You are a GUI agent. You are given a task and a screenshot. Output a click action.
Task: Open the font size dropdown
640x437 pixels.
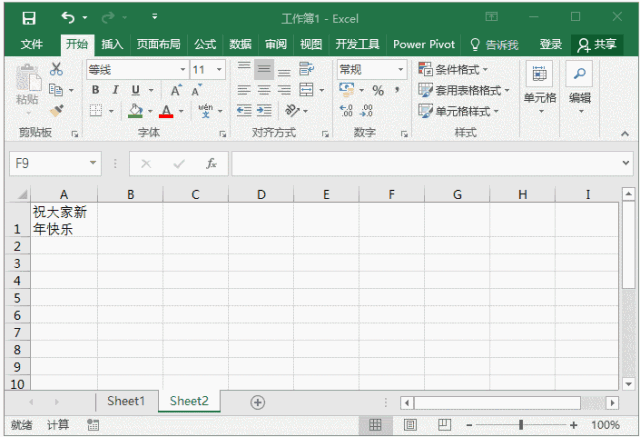(219, 70)
